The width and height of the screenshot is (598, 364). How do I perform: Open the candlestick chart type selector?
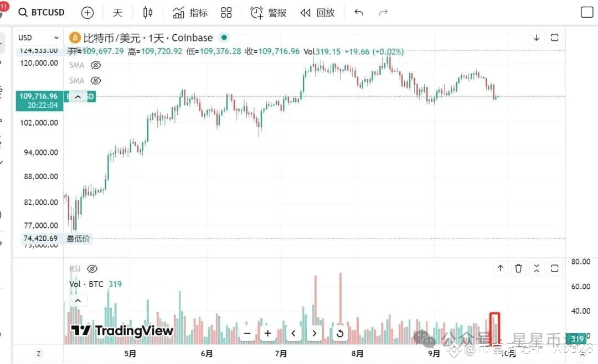[x=148, y=13]
